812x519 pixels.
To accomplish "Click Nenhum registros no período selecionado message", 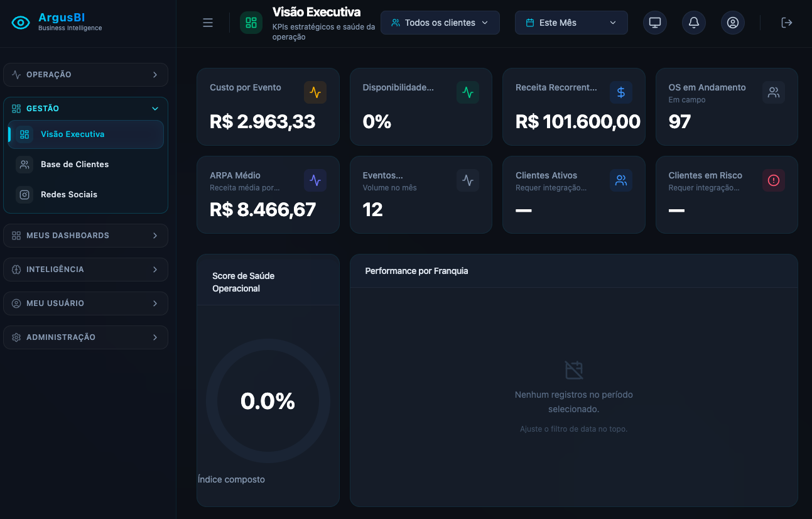I will 574,402.
